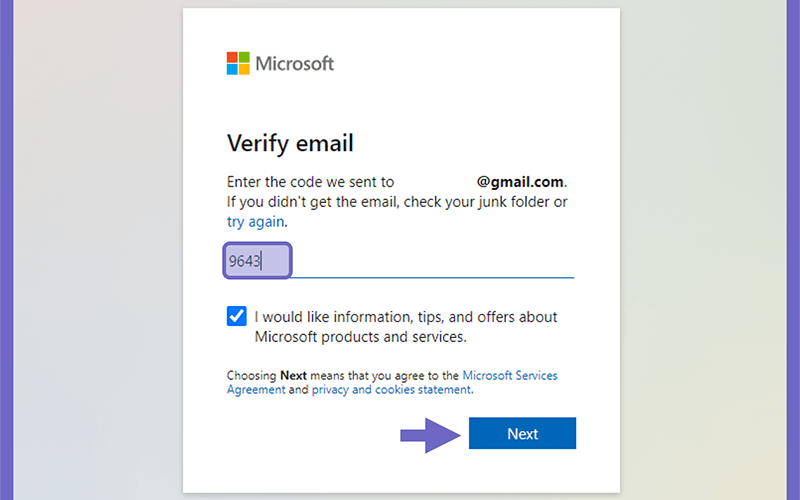
Task: Click the Microsoft wordmark text
Action: click(294, 64)
